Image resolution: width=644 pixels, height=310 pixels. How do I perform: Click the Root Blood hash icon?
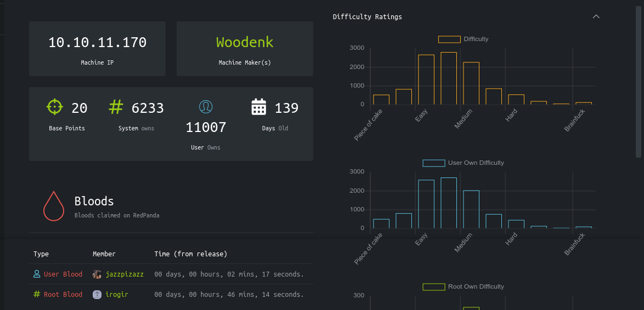point(37,294)
